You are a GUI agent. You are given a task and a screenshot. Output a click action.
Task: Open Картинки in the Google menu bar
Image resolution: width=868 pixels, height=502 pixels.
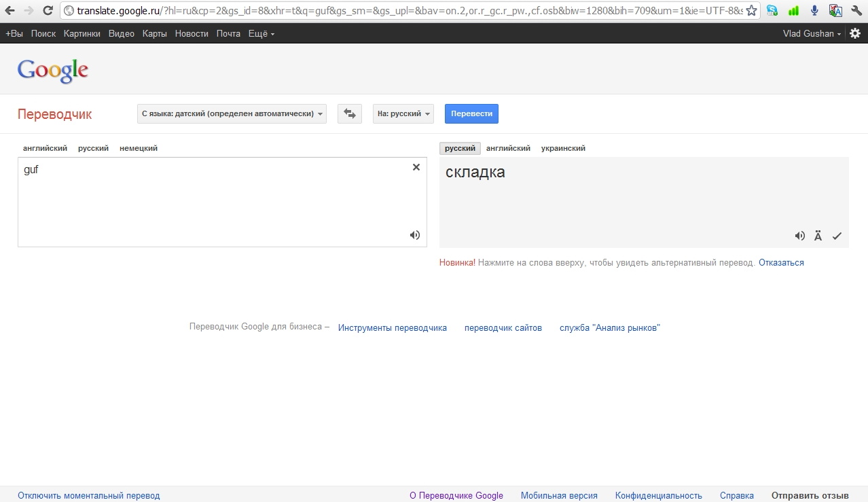[x=82, y=33]
